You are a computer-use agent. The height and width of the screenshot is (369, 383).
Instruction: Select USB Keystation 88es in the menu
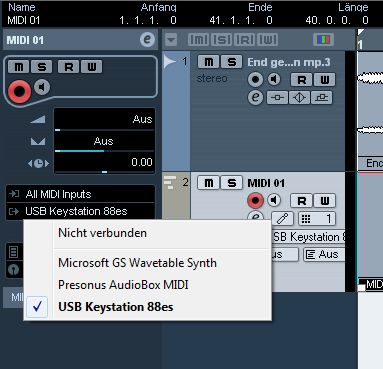pyautogui.click(x=116, y=307)
